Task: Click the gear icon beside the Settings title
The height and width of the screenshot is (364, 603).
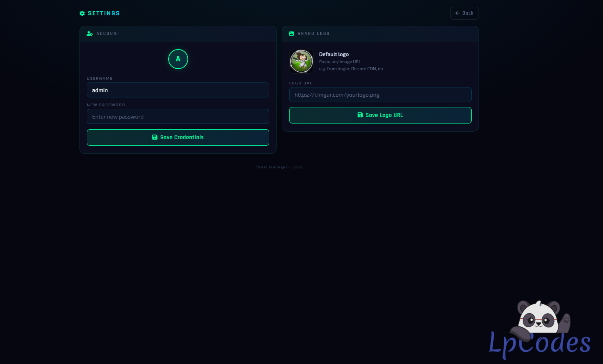Action: 82,13
